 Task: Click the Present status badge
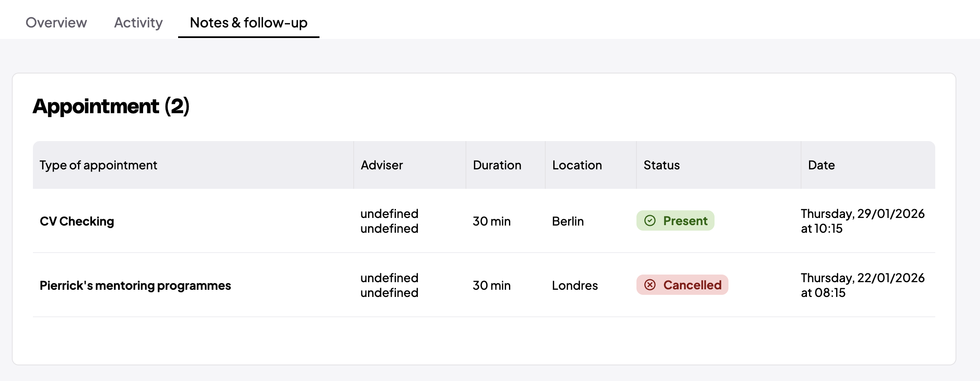point(675,220)
